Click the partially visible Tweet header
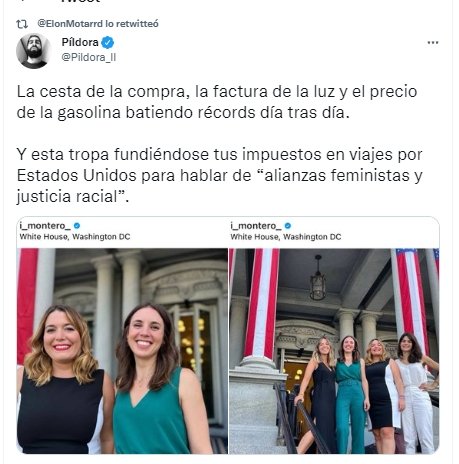Screen dimensions: 459x464 pos(80,1)
